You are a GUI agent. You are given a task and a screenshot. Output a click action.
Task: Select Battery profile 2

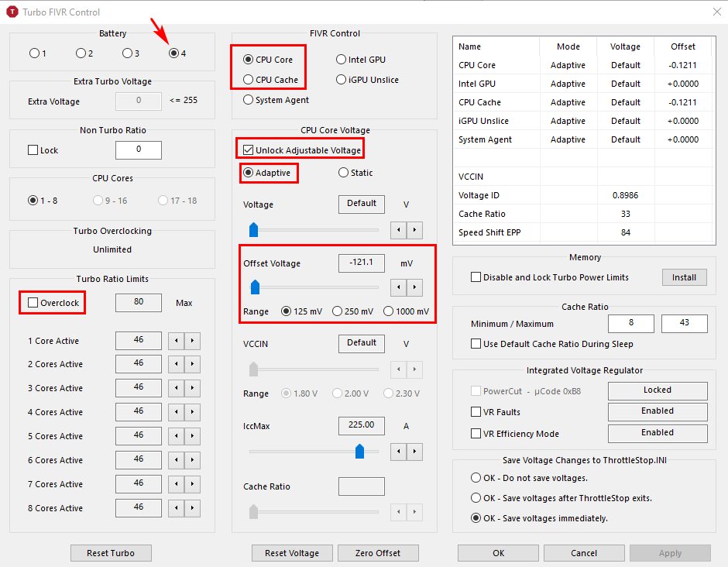[x=84, y=53]
